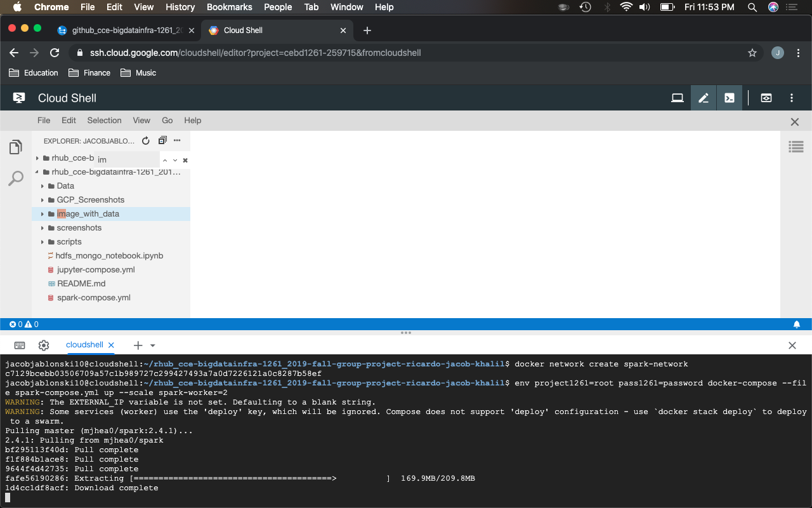Screen dimensions: 812x508
Task: Open the editor File menu
Action: (44, 120)
